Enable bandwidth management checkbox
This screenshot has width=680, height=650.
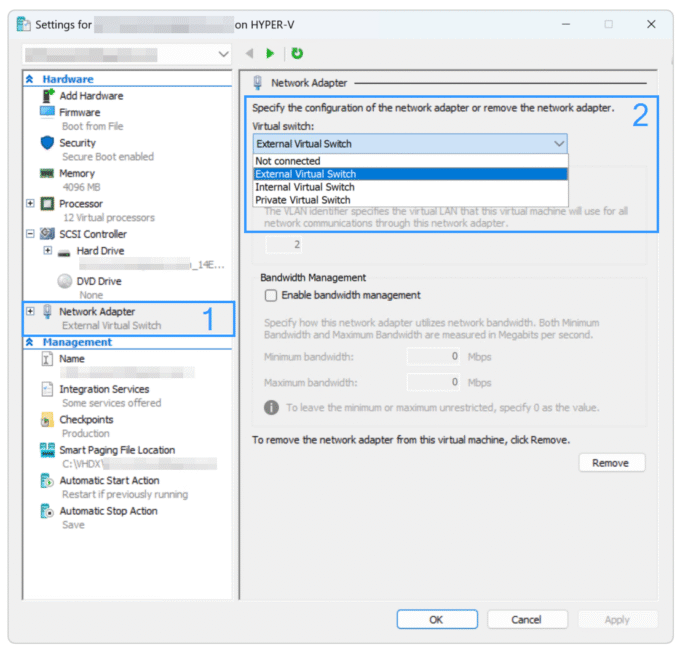[x=271, y=295]
